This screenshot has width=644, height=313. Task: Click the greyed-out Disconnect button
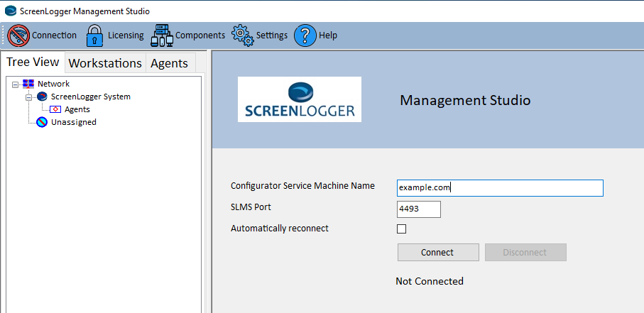[525, 252]
